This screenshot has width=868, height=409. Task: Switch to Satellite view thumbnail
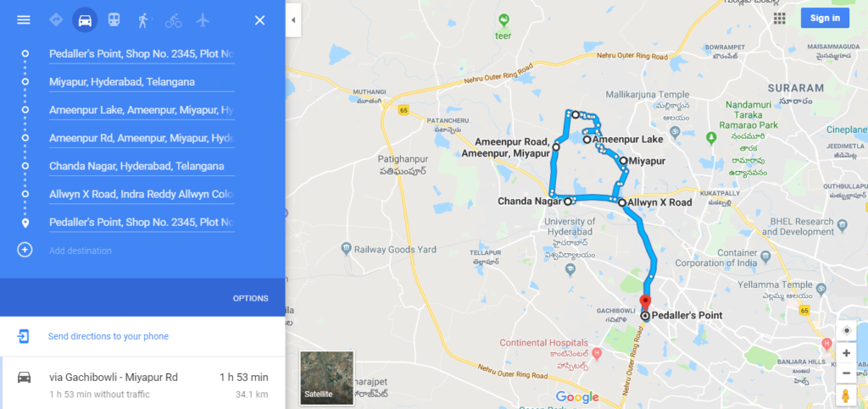pos(326,378)
